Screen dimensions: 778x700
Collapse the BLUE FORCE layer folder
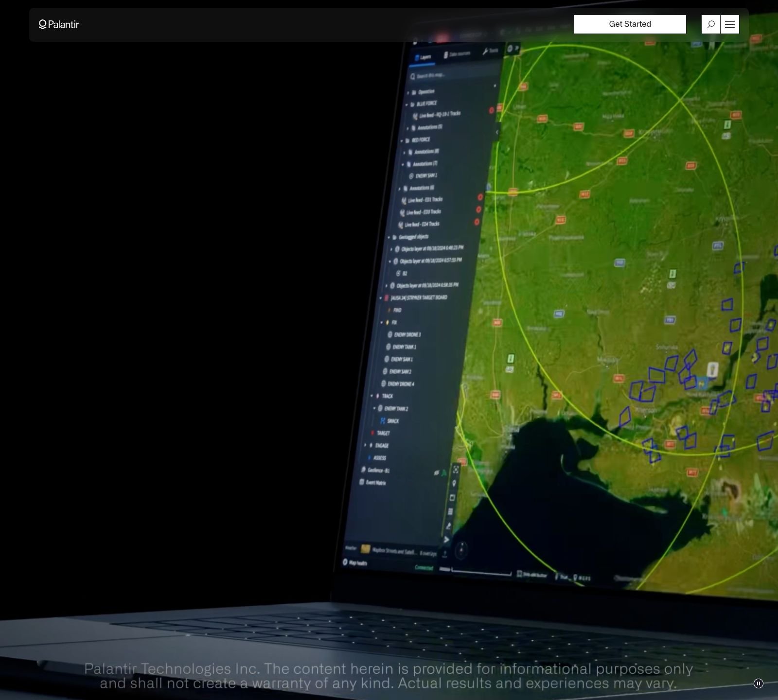[407, 104]
